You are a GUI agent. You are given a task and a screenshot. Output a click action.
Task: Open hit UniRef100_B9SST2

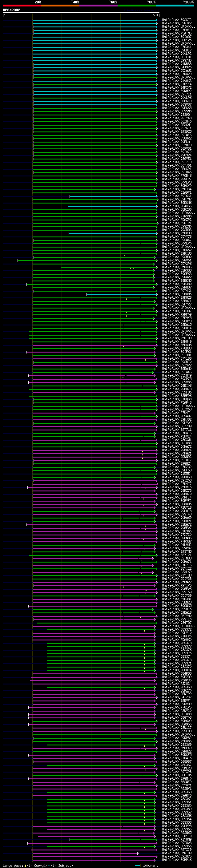coord(177,20)
